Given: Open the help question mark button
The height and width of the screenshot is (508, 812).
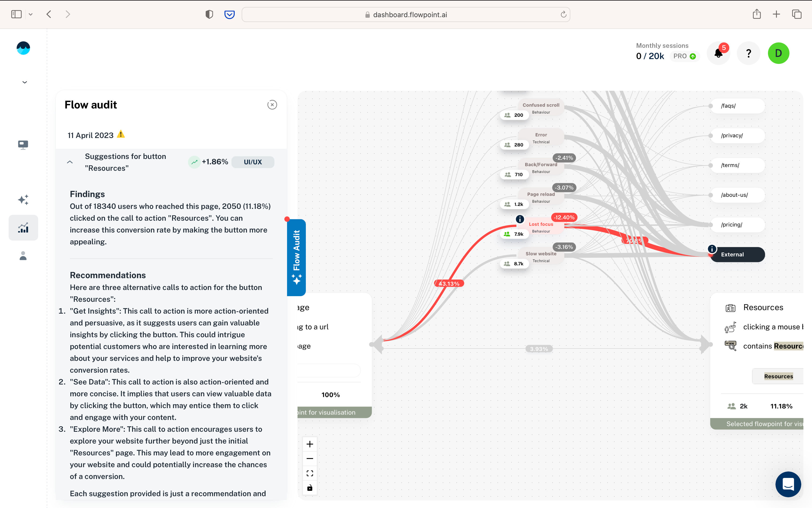Looking at the screenshot, I should [749, 53].
